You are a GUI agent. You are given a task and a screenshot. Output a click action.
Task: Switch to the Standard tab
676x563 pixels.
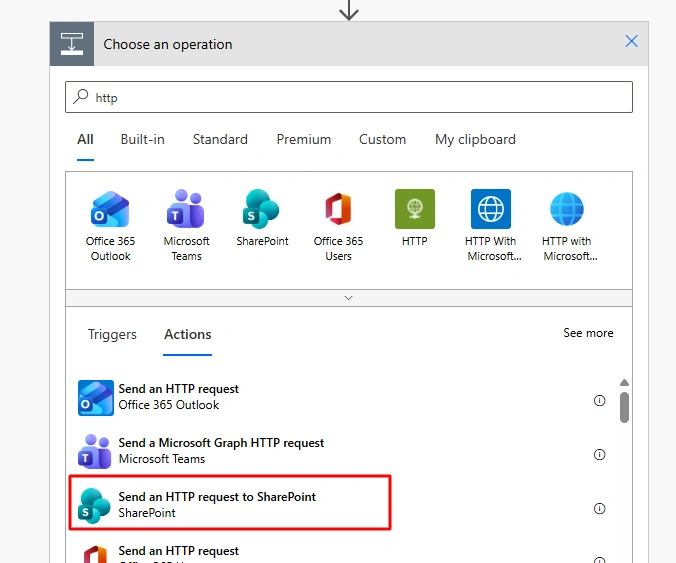coord(220,140)
